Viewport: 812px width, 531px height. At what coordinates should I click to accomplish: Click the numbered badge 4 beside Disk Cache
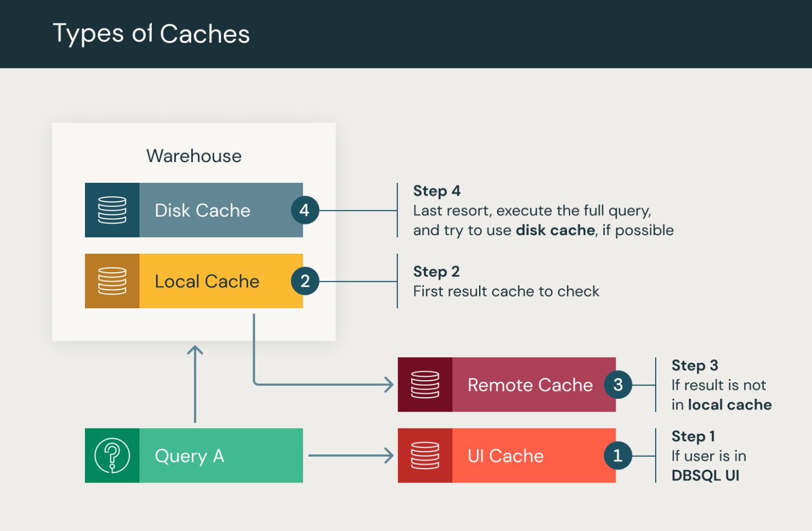[x=304, y=210]
